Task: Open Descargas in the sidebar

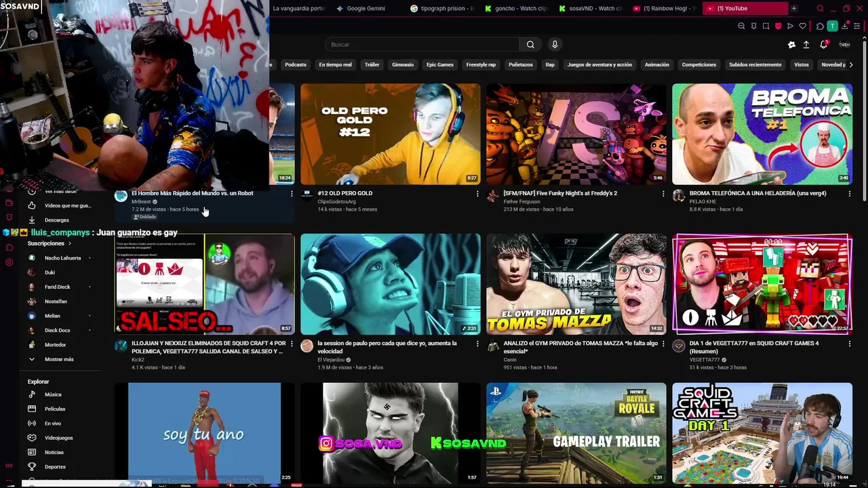Action: pos(57,220)
